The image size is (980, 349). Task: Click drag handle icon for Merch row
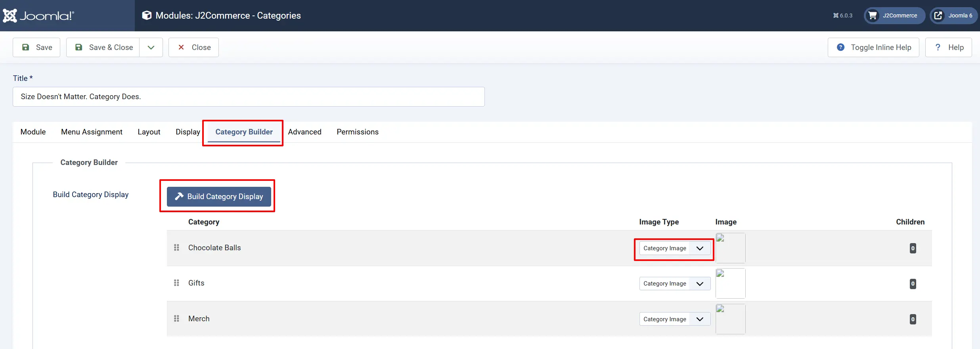(177, 318)
